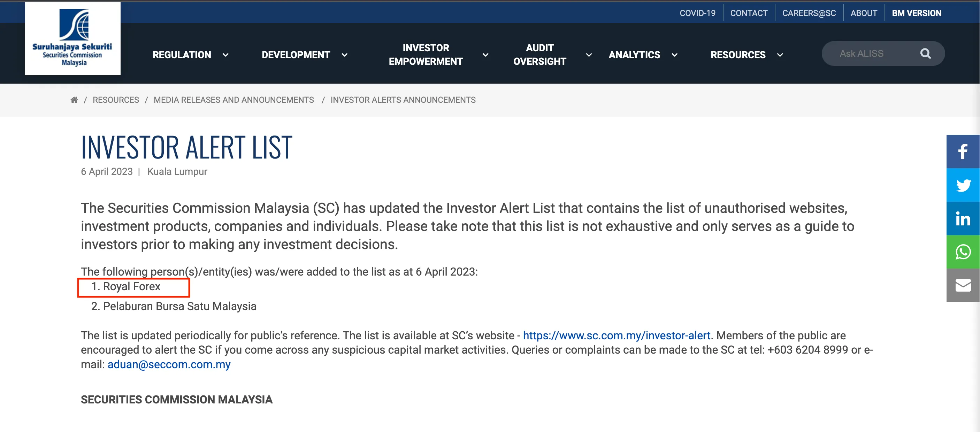Click the aduan@seccom.com.my email link
The image size is (980, 432).
coord(169,364)
